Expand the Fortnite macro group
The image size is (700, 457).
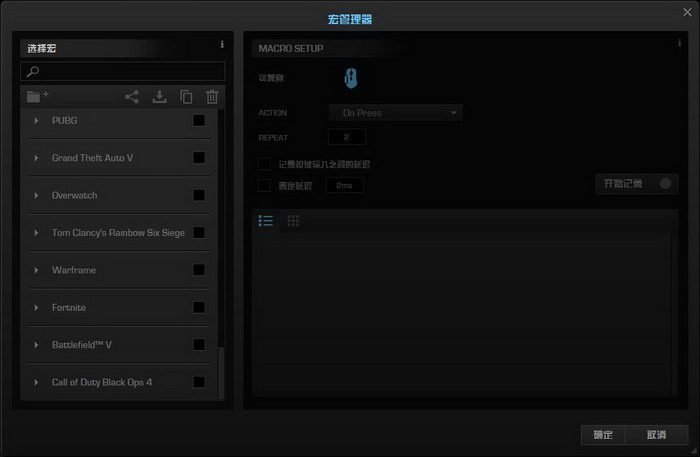37,308
